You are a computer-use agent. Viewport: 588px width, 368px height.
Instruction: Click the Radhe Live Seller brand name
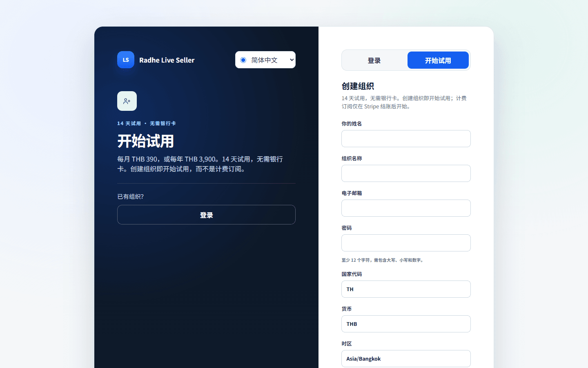pyautogui.click(x=167, y=60)
